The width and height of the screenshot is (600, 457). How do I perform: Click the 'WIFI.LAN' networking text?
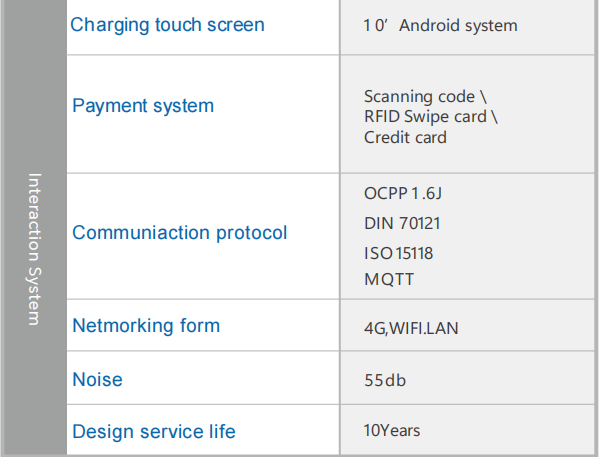(424, 327)
